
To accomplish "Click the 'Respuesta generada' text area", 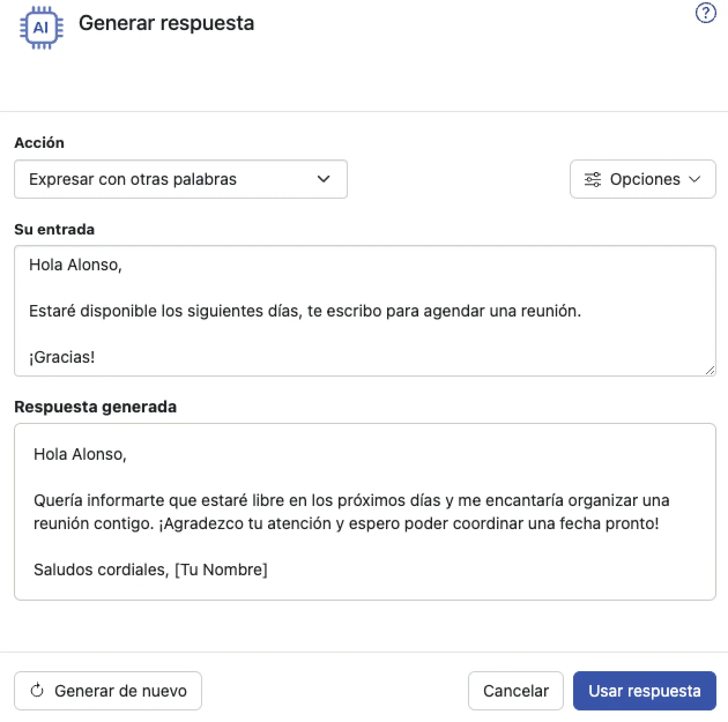I will tap(364, 512).
